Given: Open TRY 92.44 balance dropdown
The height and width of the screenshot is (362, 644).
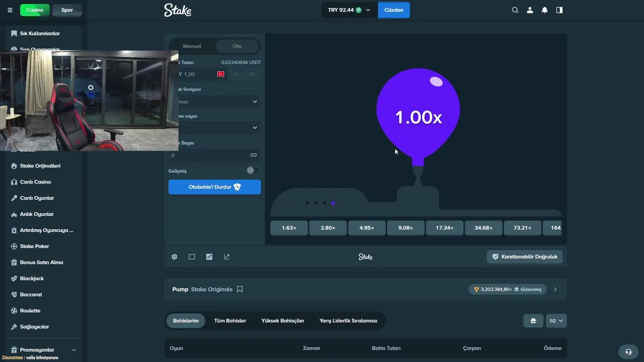Looking at the screenshot, I should tap(349, 10).
